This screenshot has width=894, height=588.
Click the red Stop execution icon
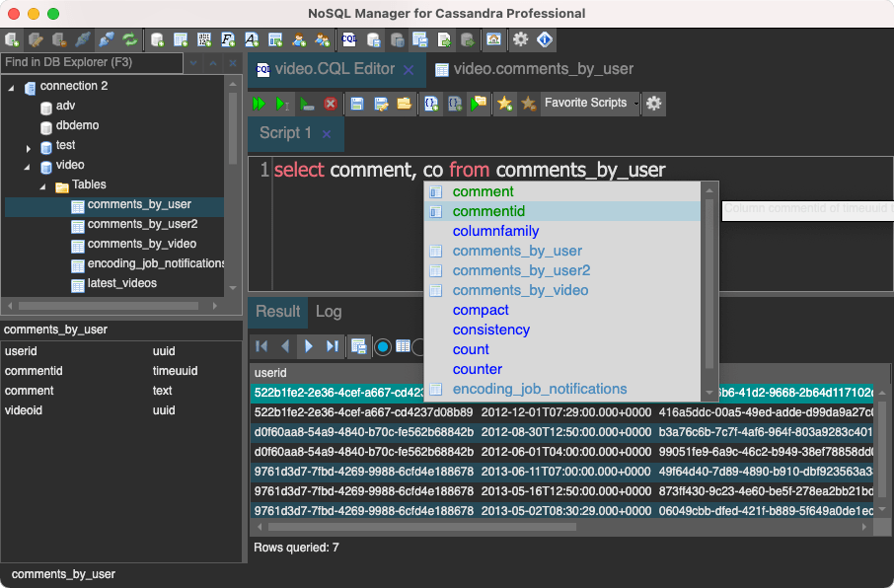331,104
